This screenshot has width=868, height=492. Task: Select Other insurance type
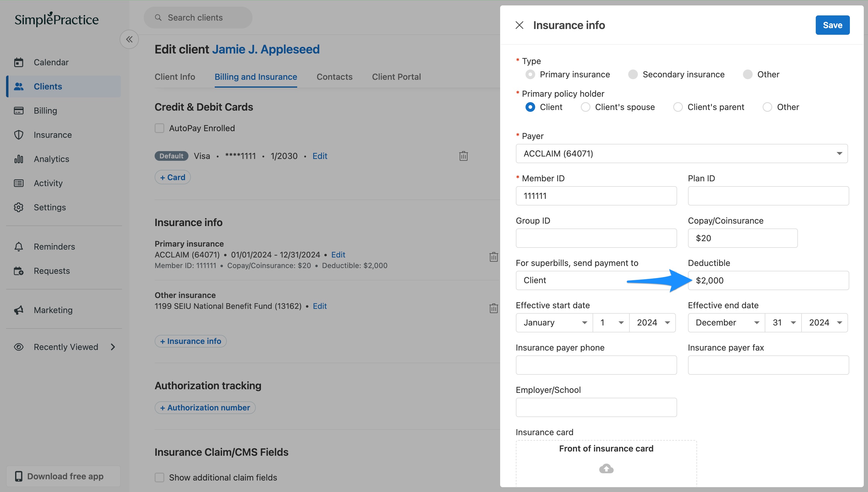747,74
